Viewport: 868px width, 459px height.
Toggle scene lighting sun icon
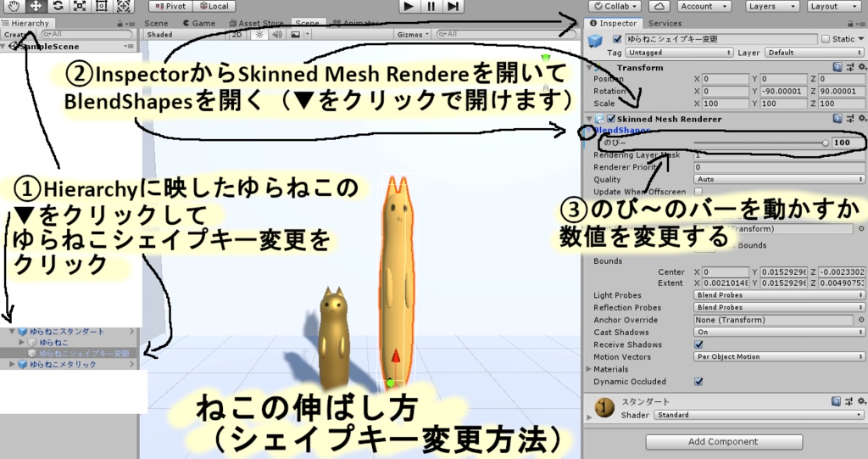click(259, 35)
